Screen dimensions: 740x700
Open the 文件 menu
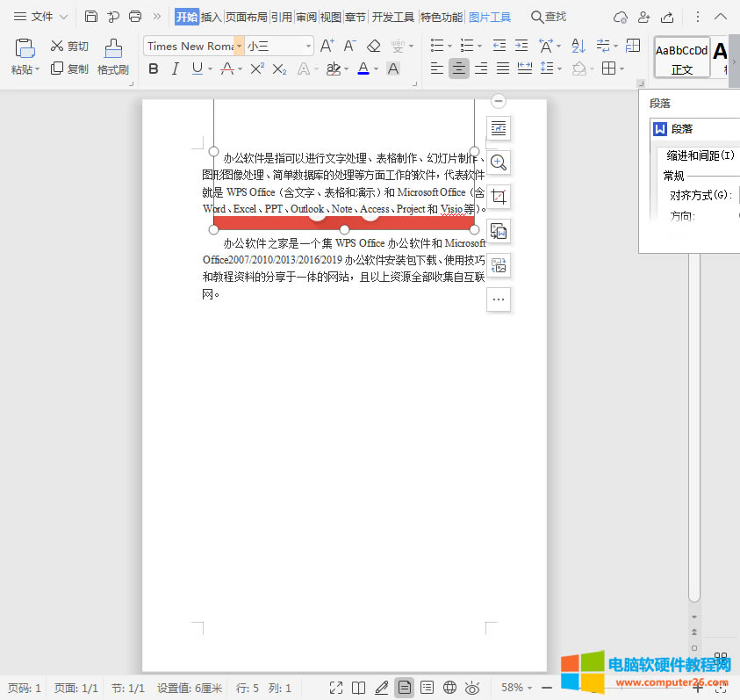(x=41, y=17)
